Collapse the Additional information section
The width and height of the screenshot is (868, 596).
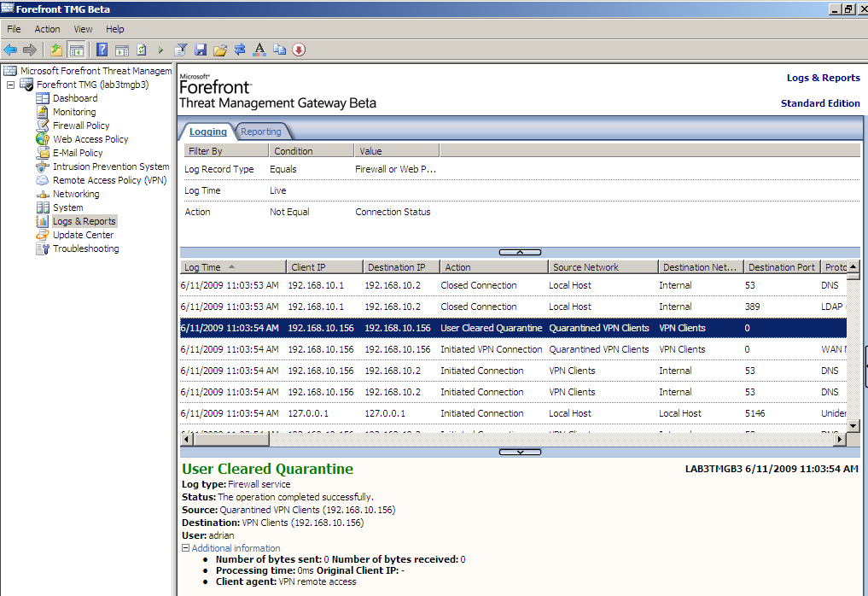click(185, 548)
